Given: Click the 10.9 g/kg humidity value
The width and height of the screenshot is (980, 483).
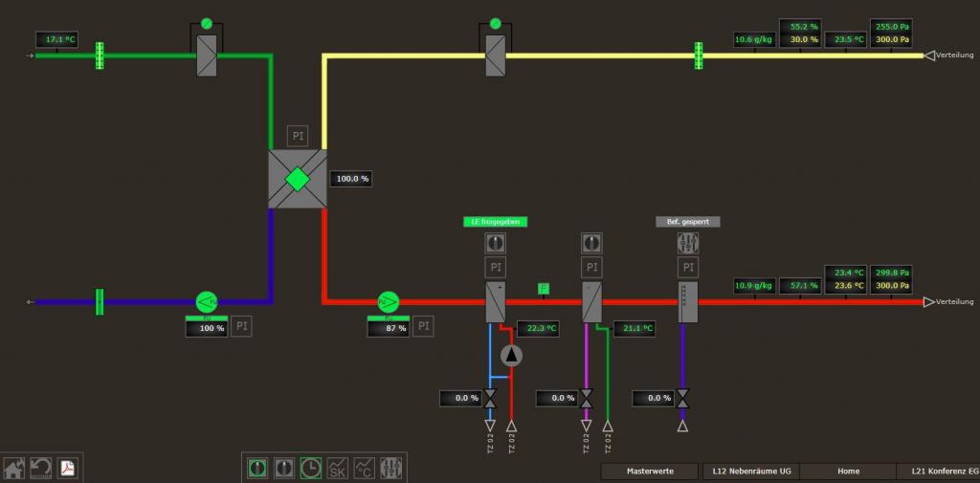Looking at the screenshot, I should pos(754,286).
